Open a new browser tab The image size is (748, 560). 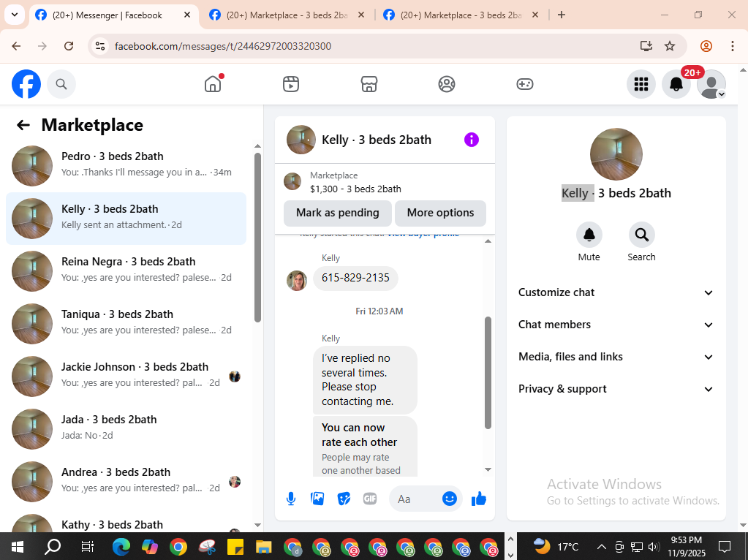coord(562,15)
